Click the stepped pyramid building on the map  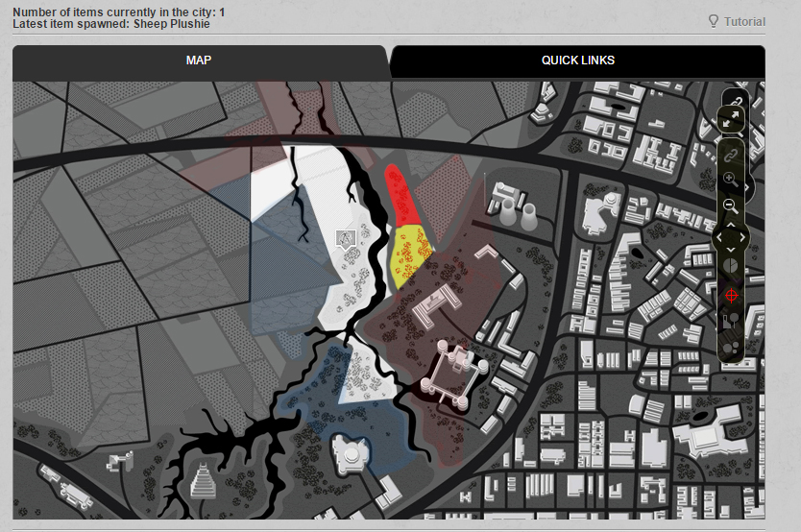[203, 480]
